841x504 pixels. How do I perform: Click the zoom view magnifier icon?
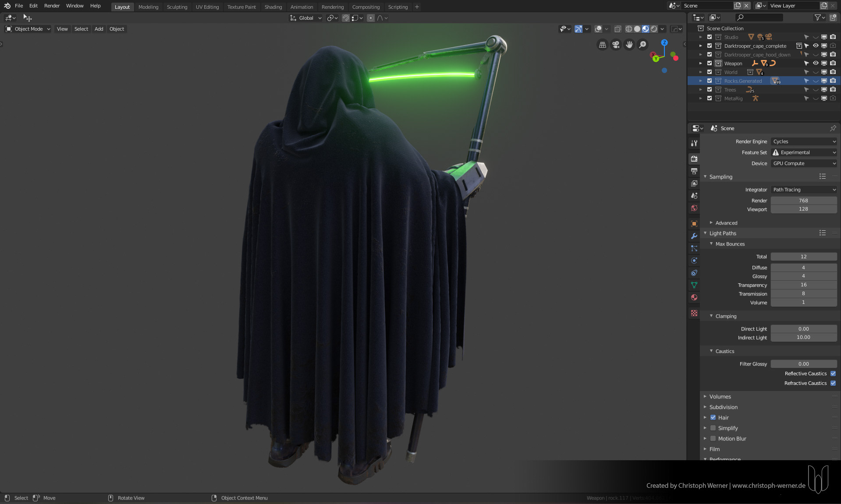click(642, 45)
